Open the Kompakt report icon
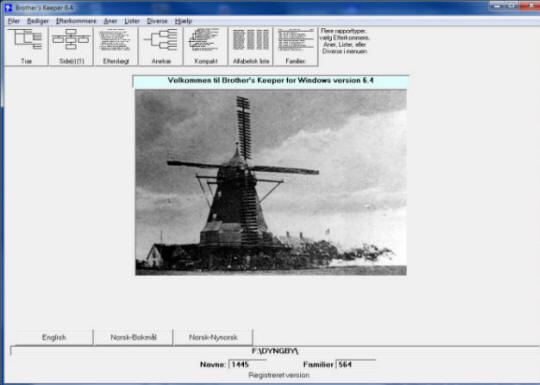 click(x=206, y=46)
